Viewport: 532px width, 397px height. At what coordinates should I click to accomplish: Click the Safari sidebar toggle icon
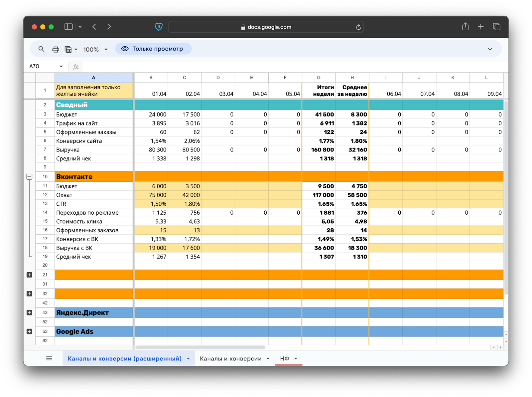[68, 27]
